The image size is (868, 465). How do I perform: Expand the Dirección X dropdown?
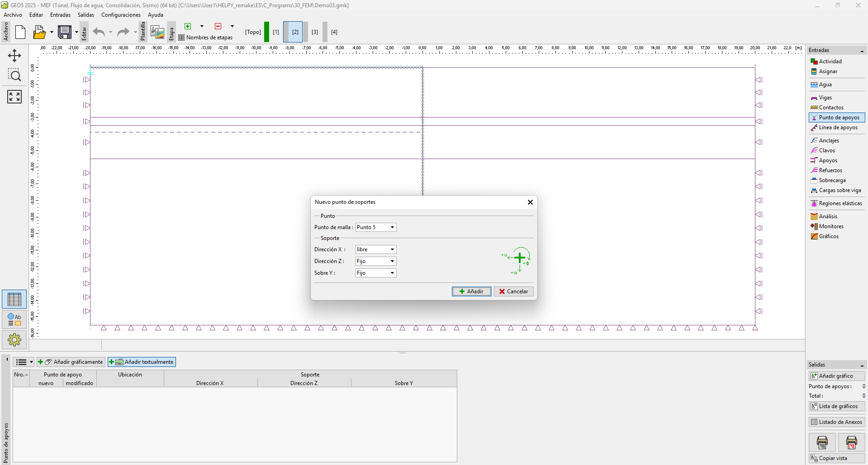click(392, 249)
